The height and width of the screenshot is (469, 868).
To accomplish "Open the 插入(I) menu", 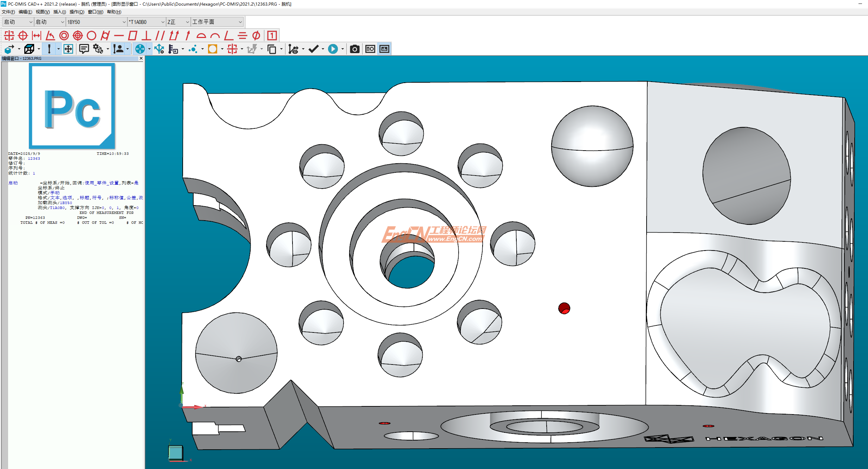I will 59,12.
